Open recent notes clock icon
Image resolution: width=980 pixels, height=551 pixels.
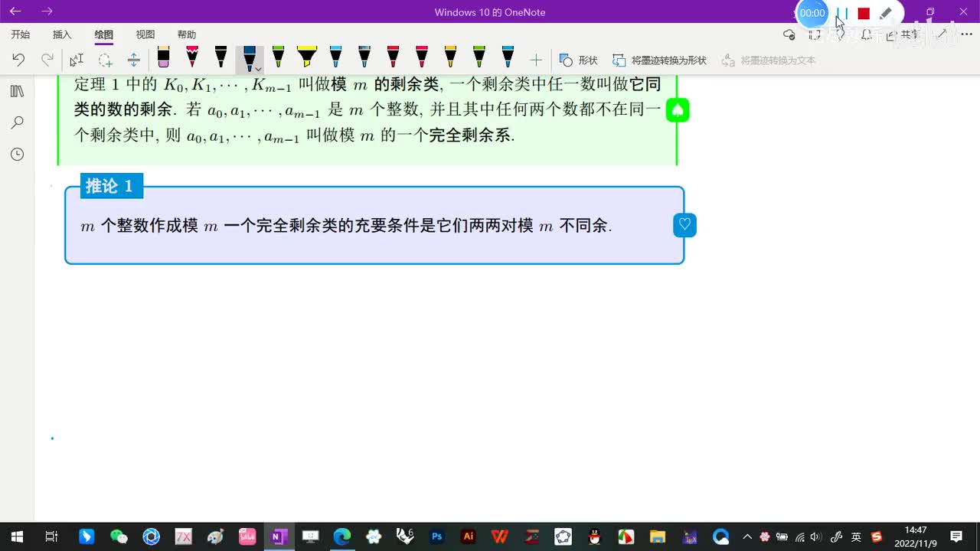(x=17, y=155)
